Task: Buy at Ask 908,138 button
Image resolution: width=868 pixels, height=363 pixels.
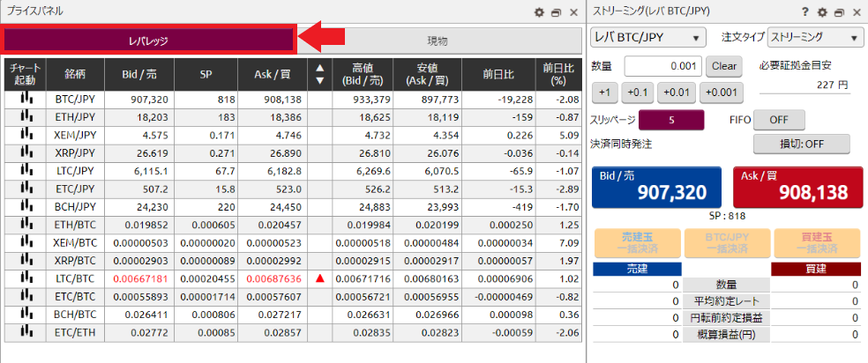Action: [x=797, y=187]
